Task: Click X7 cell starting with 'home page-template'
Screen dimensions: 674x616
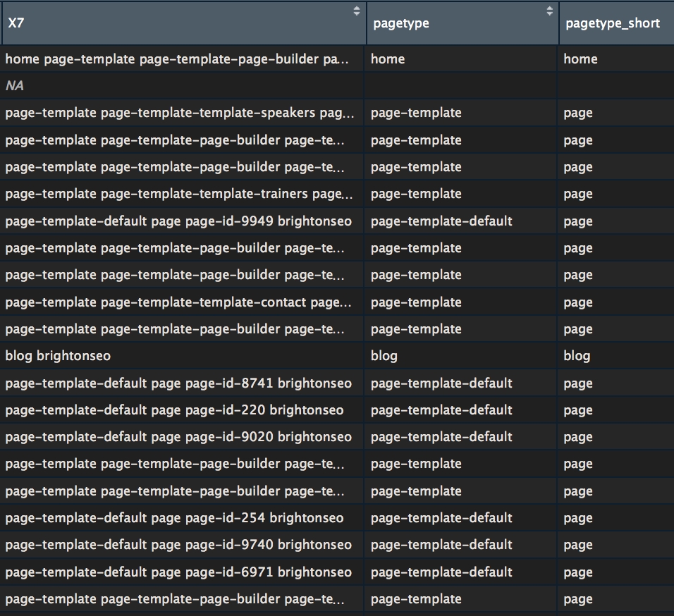Action: [177, 59]
